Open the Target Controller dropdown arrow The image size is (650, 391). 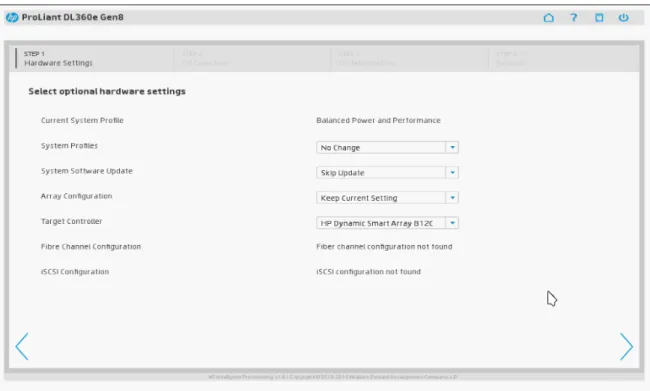click(x=452, y=223)
